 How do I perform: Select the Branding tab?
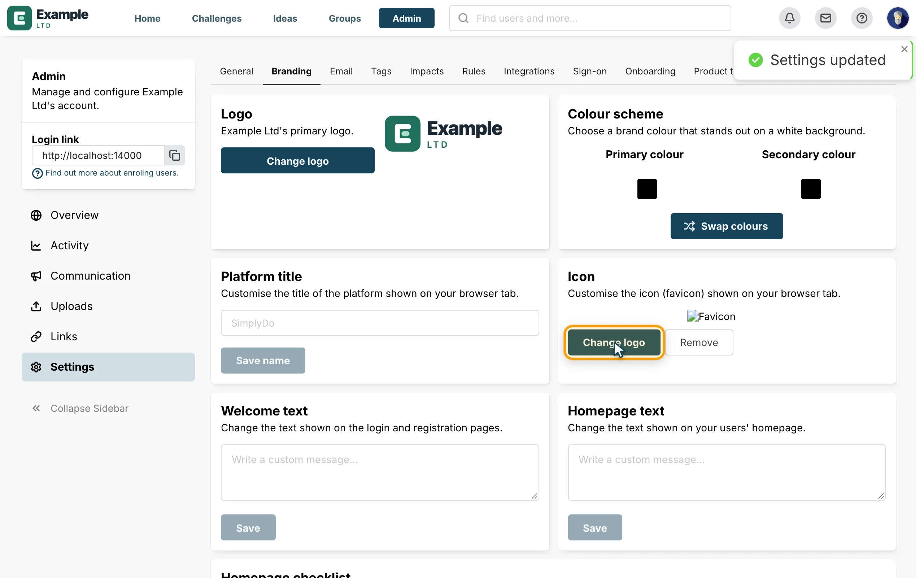(x=291, y=71)
